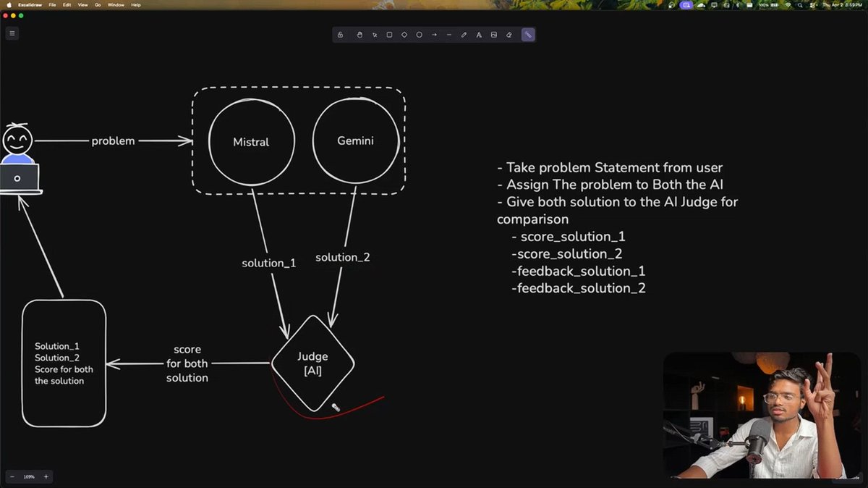
Task: Select the Line tool
Action: coord(449,35)
